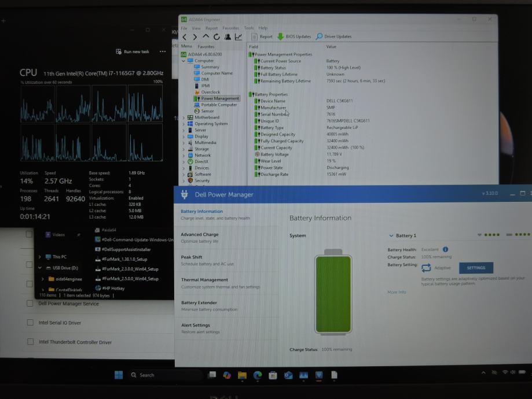Open Peak Shift in Dell Power Manager

click(x=226, y=260)
